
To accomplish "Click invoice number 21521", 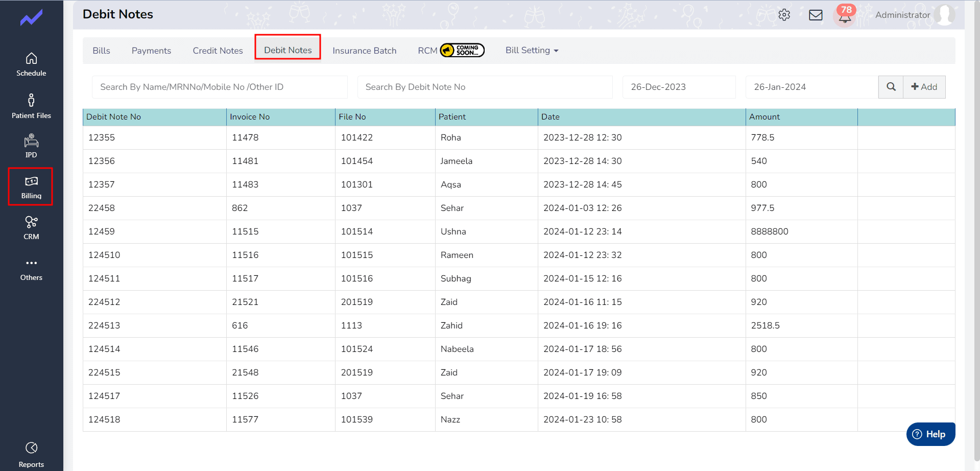I will 245,302.
